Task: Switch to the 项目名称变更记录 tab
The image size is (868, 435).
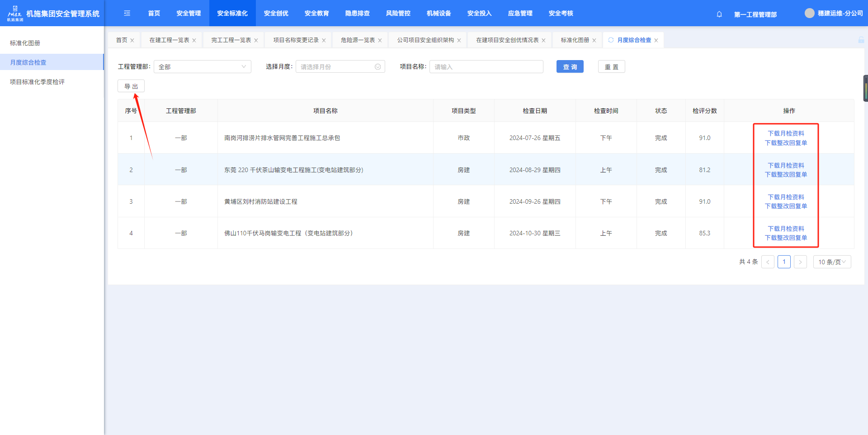Action: point(296,40)
